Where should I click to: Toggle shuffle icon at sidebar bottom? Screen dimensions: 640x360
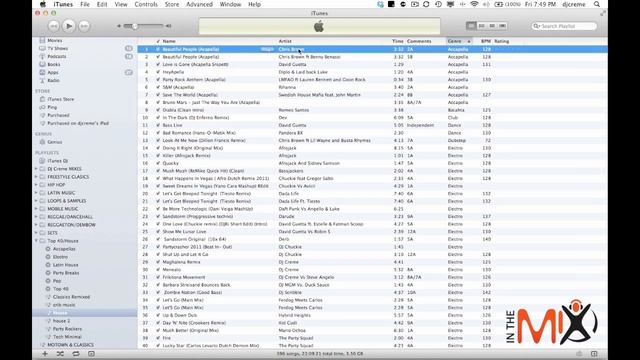(x=60, y=353)
